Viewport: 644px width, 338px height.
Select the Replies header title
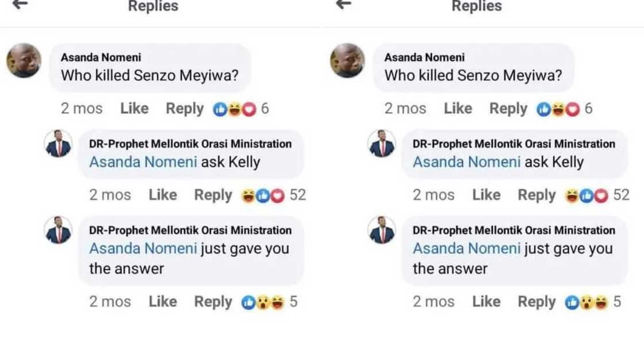(x=152, y=6)
